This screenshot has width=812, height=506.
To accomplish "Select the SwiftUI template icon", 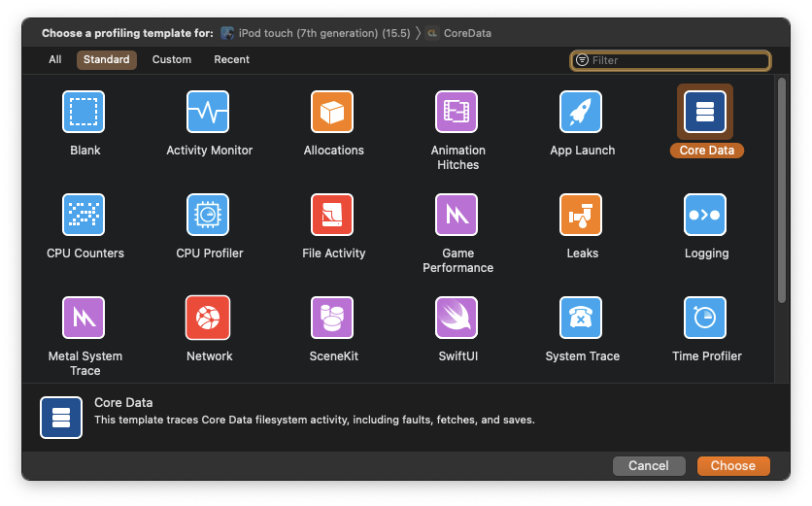I will coord(457,318).
